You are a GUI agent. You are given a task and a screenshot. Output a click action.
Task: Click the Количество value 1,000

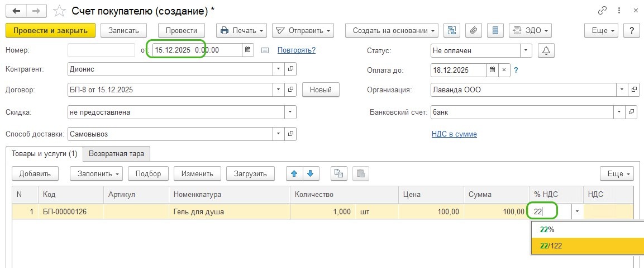tap(323, 211)
